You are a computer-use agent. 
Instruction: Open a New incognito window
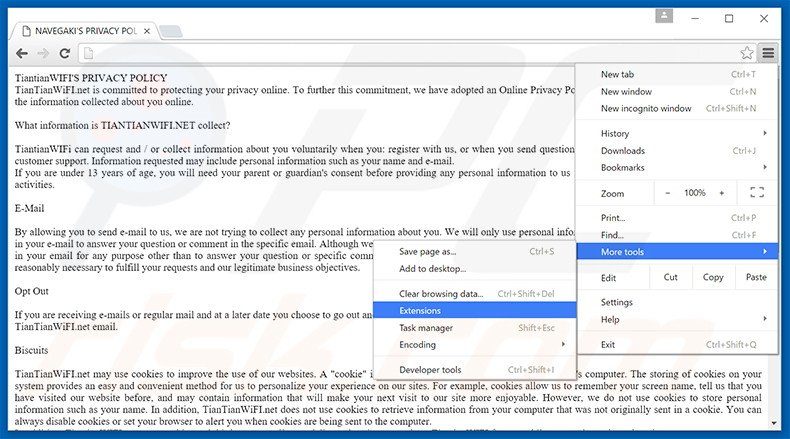pyautogui.click(x=677, y=108)
